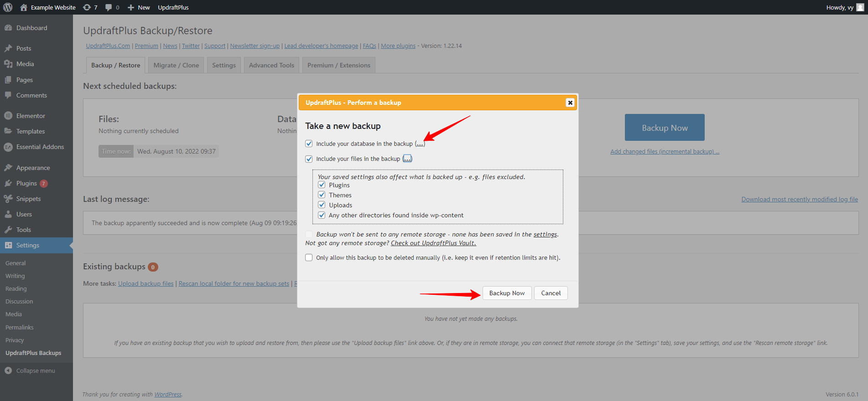The image size is (868, 401).
Task: Open UpdraftPlus.Com link
Action: [108, 46]
